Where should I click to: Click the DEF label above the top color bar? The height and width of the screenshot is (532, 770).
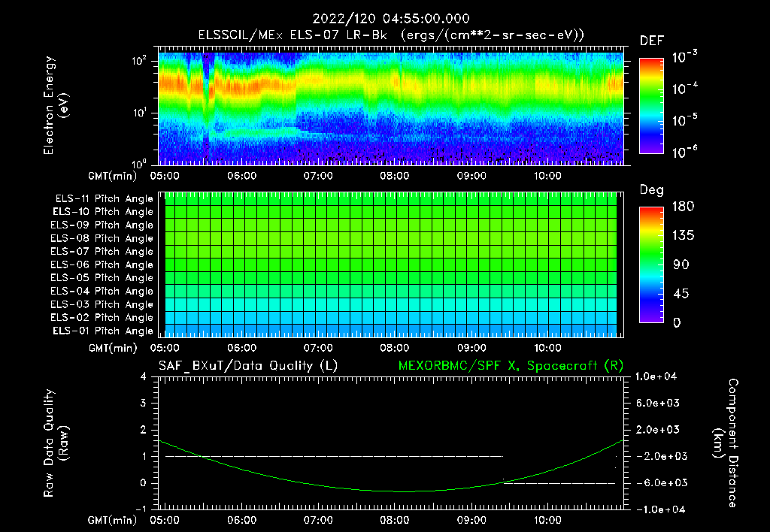tap(652, 41)
